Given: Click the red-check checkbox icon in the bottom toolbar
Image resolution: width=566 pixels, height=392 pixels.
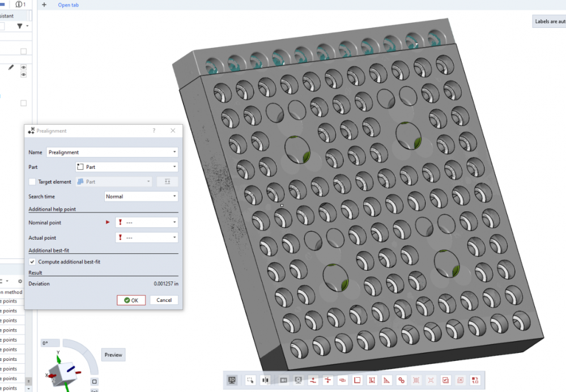Looking at the screenshot, I should pos(445,380).
